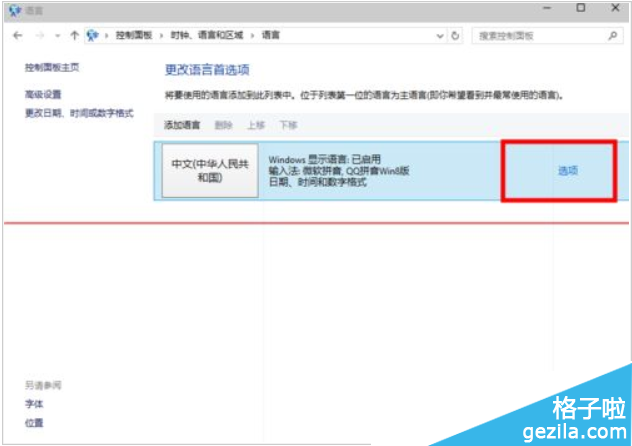
Task: Click the search magnifier icon
Action: click(613, 36)
